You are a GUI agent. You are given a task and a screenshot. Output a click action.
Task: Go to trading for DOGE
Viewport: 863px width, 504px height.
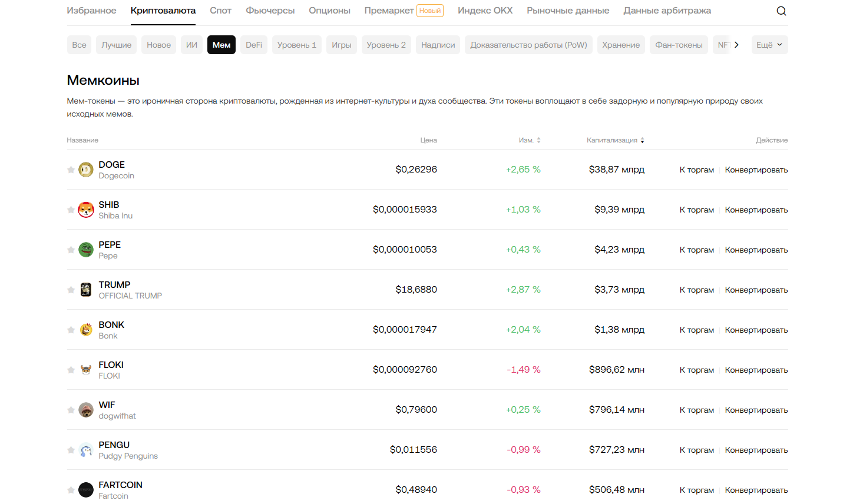(697, 170)
